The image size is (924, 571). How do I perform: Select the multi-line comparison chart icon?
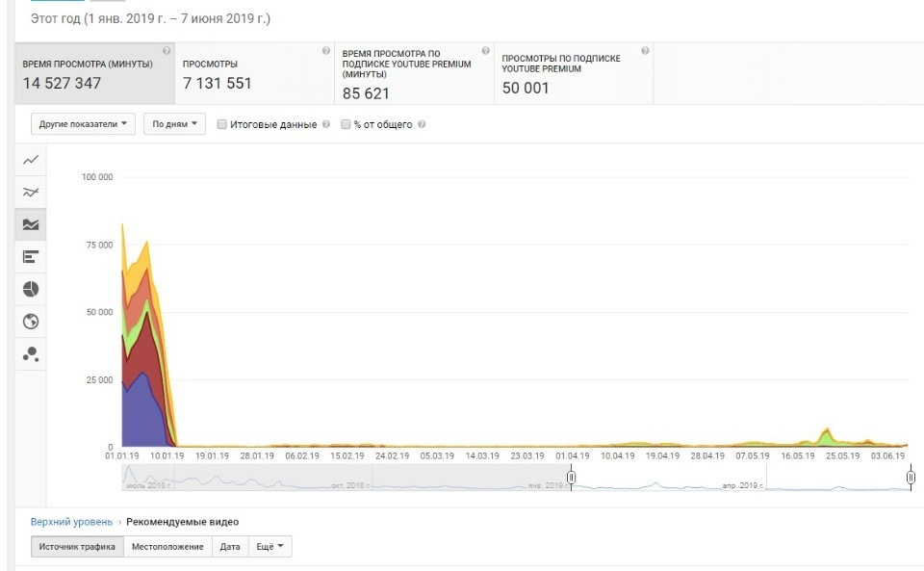point(31,193)
